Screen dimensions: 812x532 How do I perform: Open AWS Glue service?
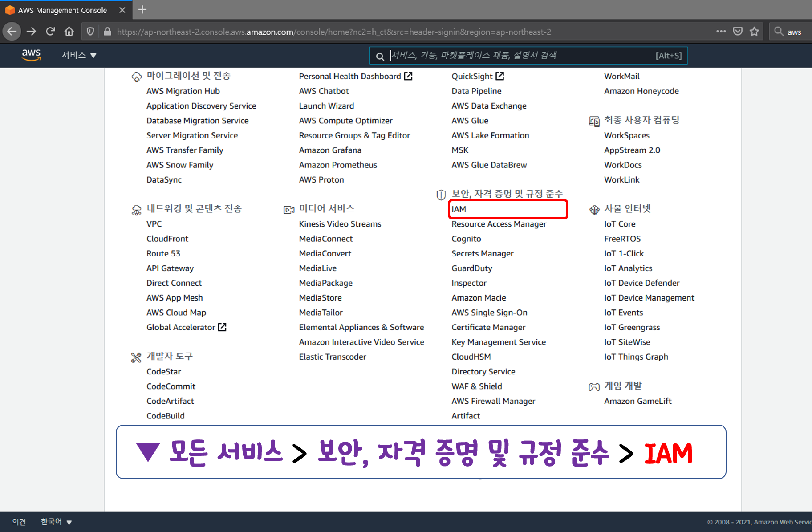[x=470, y=121]
